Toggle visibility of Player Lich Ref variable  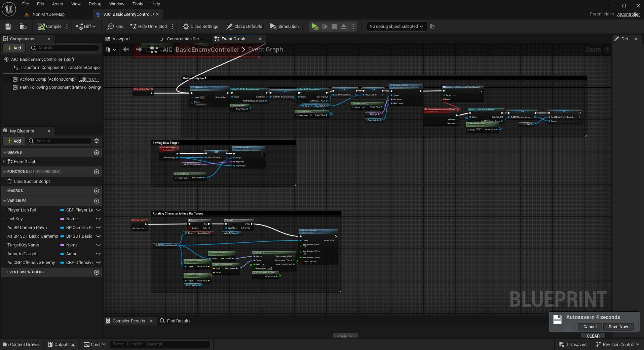click(x=98, y=210)
